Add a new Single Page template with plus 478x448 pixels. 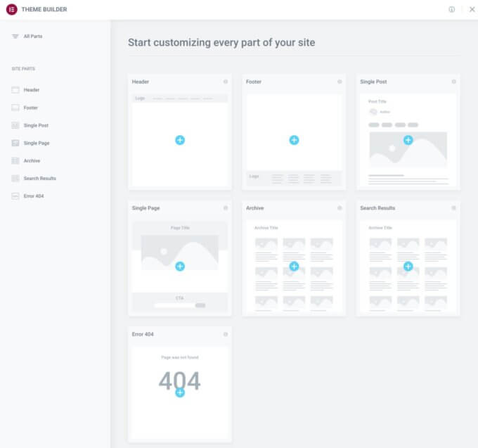180,267
